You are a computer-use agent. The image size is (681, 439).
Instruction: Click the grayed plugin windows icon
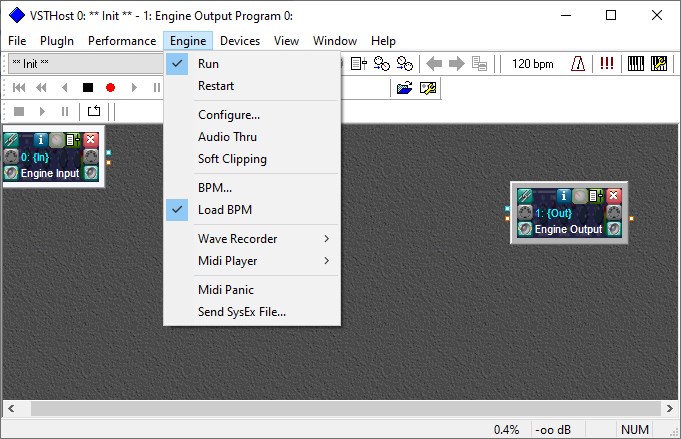pos(479,64)
